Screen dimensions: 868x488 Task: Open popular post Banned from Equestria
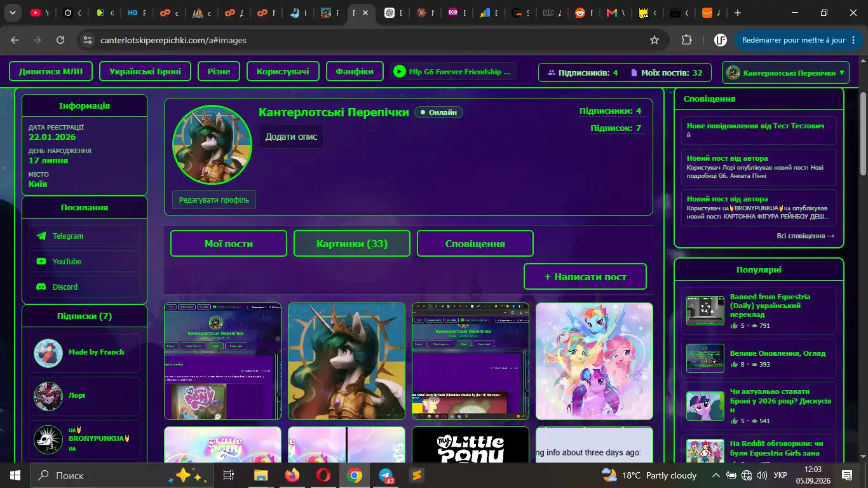[759, 311]
